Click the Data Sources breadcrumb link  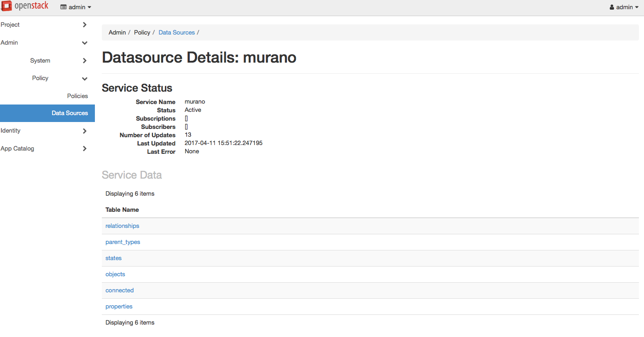177,32
